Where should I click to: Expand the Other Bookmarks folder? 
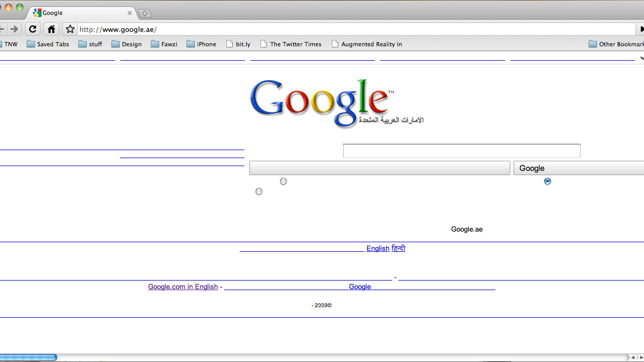[x=616, y=44]
